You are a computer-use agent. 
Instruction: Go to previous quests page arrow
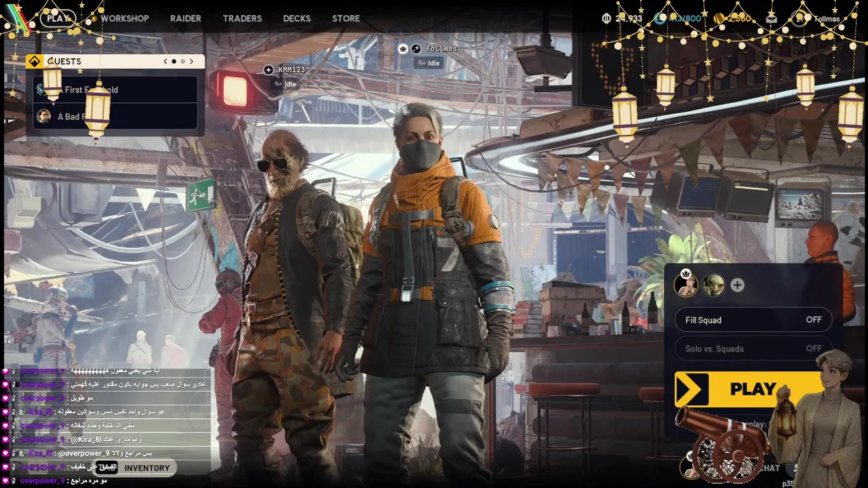pyautogui.click(x=165, y=61)
